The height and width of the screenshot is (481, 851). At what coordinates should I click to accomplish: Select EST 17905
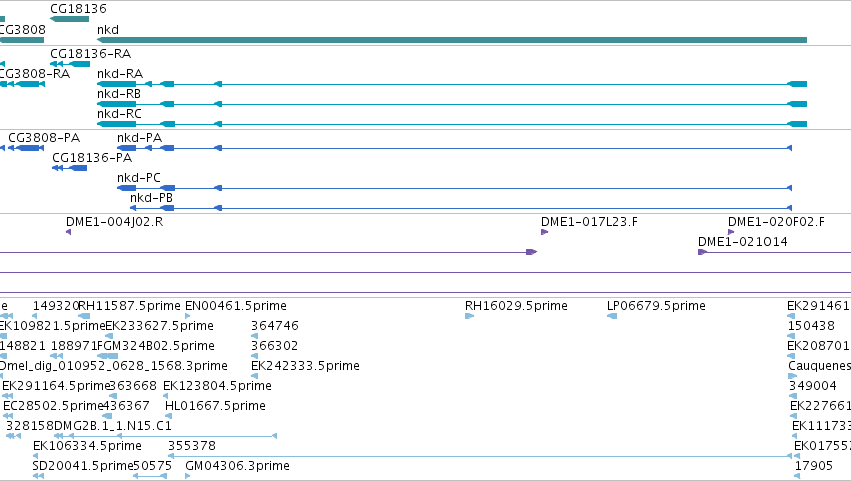pyautogui.click(x=814, y=466)
